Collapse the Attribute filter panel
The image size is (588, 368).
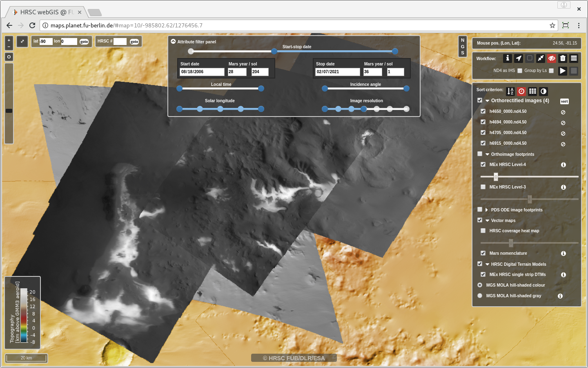click(x=173, y=41)
